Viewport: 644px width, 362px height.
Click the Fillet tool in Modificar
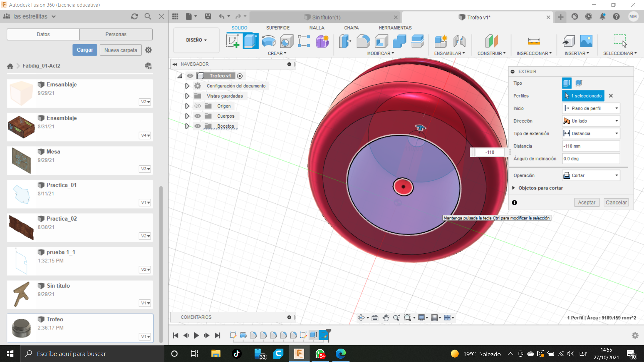(363, 41)
